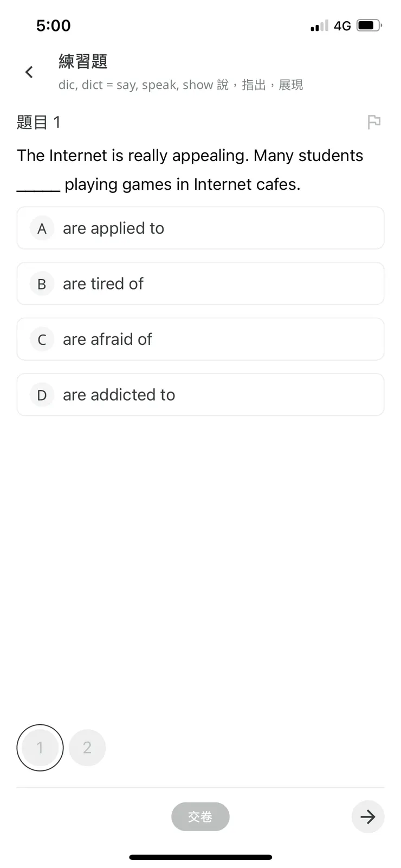Pick answer "are afraid of"
Viewport: 401px width, 868px height.
click(x=200, y=339)
